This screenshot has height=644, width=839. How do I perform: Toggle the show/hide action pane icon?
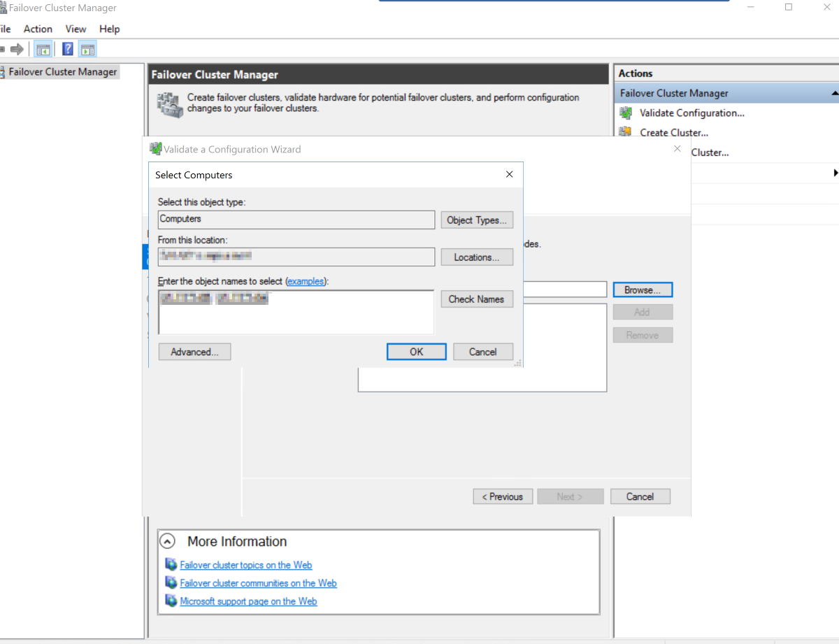pos(87,49)
